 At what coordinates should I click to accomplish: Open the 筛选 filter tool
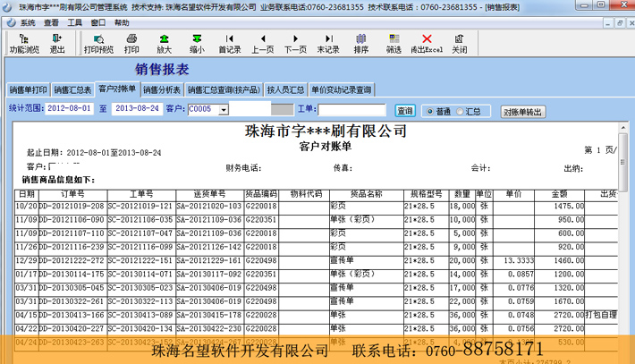click(394, 44)
